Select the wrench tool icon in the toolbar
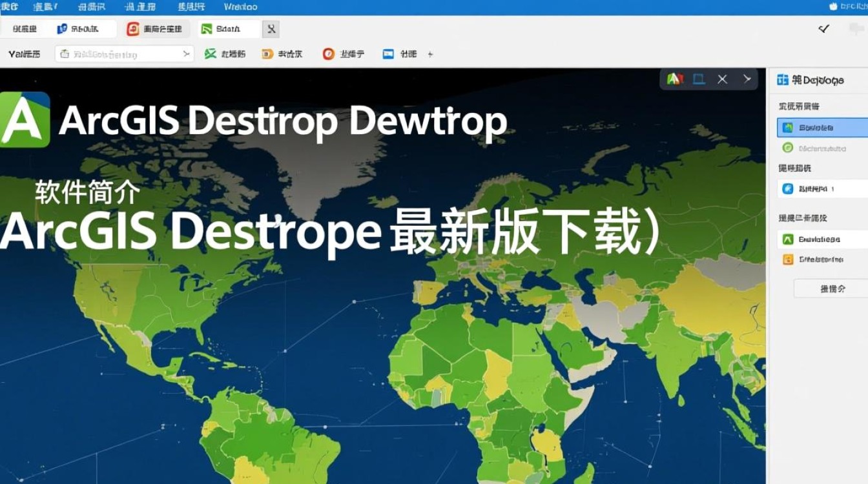Screen dimensions: 868x484 (x=272, y=28)
